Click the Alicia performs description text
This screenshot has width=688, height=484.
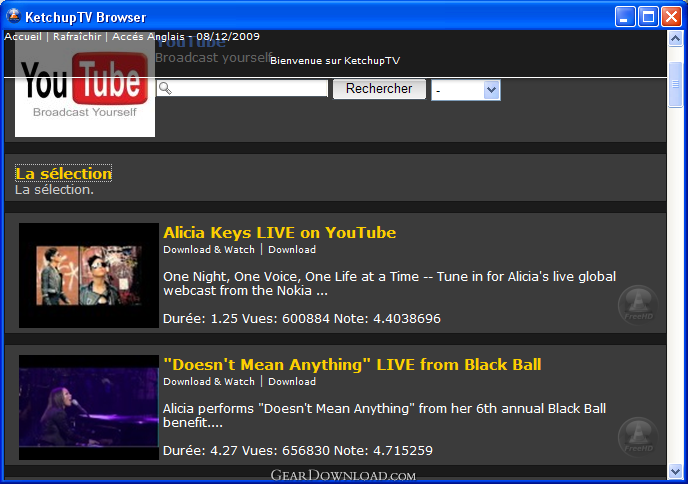[384, 416]
